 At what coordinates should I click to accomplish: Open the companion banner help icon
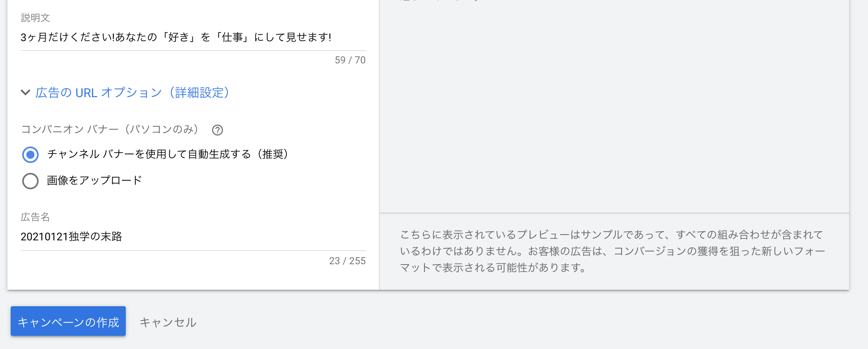(x=217, y=130)
